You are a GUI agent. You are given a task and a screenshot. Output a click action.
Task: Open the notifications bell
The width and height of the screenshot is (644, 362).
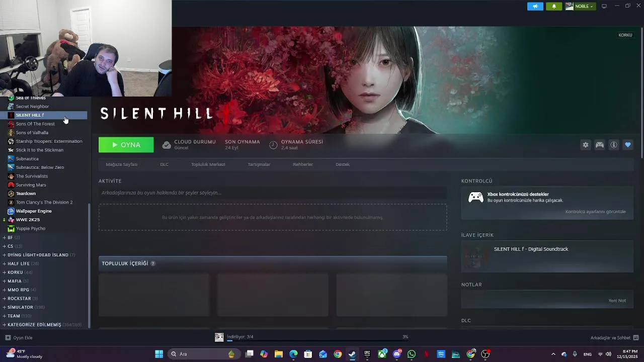pos(554,6)
